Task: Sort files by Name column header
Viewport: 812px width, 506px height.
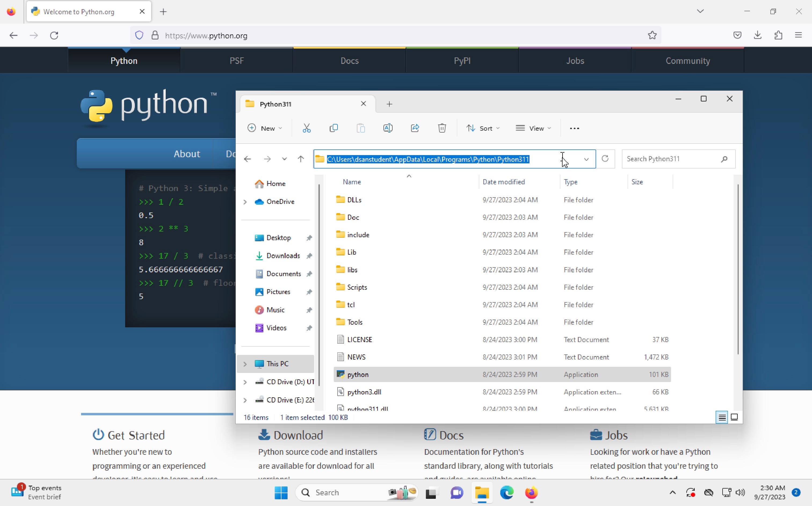Action: tap(352, 182)
